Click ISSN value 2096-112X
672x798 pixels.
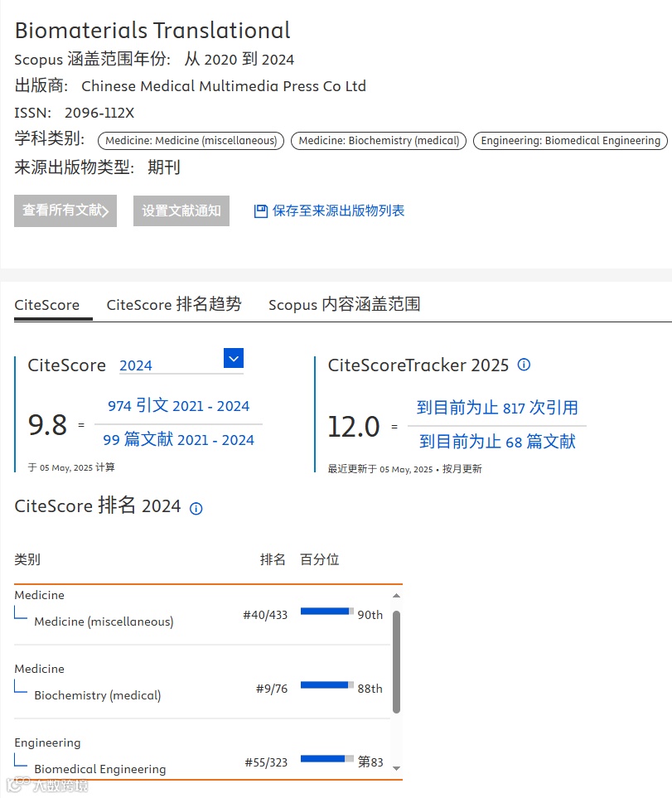(x=99, y=113)
